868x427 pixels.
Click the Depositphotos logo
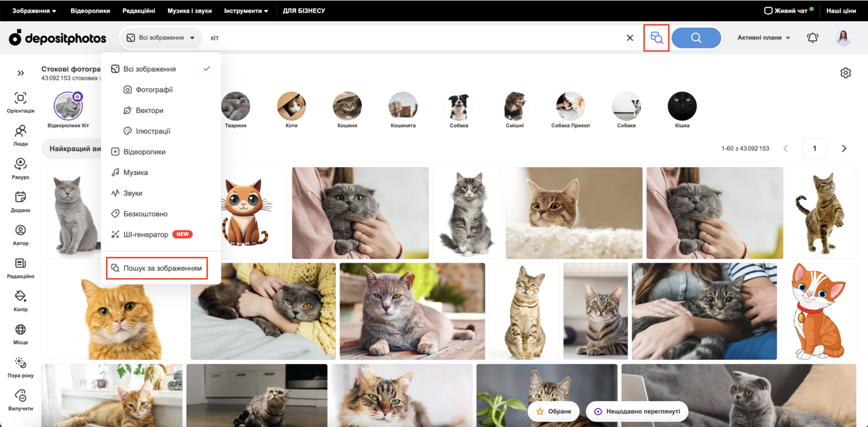pyautogui.click(x=57, y=38)
